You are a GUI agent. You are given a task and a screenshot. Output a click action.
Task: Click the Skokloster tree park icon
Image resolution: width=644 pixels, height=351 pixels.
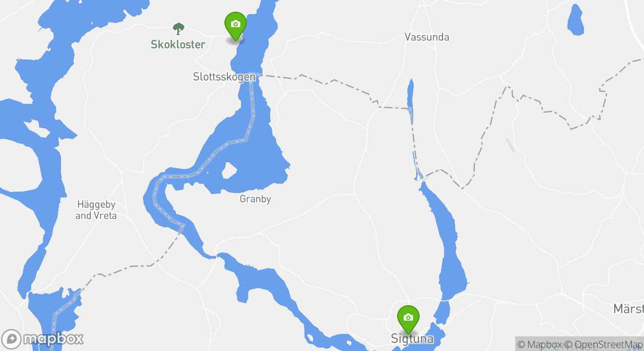[179, 29]
